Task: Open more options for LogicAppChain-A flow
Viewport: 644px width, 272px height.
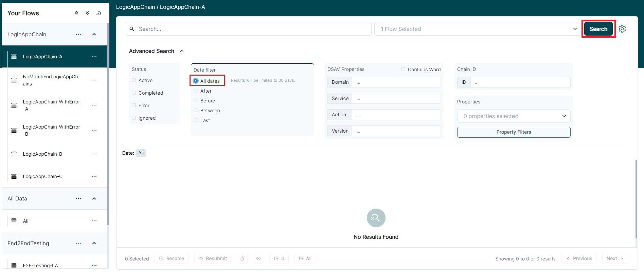Action: [x=94, y=56]
